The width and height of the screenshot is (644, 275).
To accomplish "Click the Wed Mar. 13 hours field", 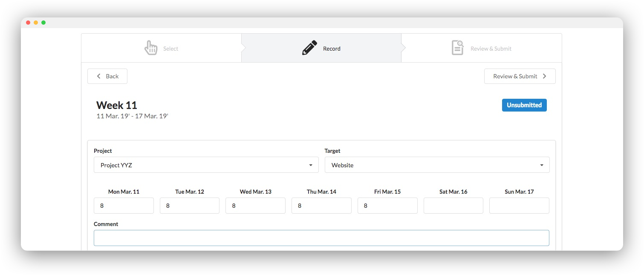I will [x=255, y=206].
